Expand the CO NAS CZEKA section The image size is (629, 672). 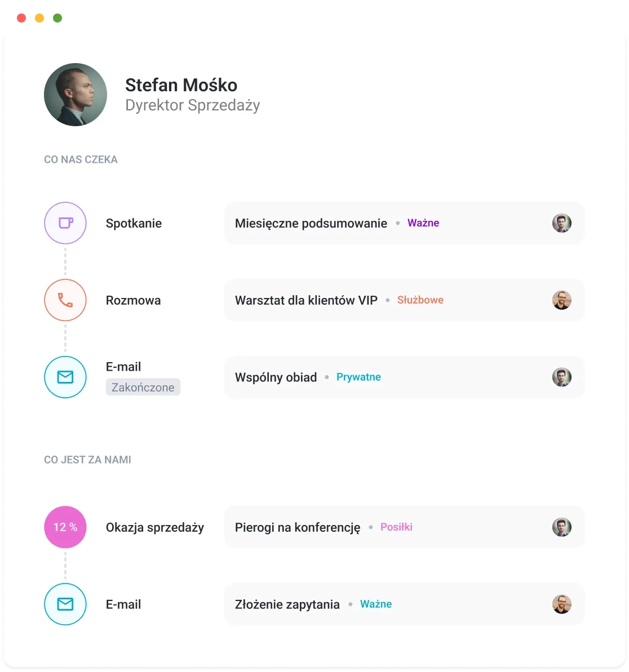click(x=81, y=159)
